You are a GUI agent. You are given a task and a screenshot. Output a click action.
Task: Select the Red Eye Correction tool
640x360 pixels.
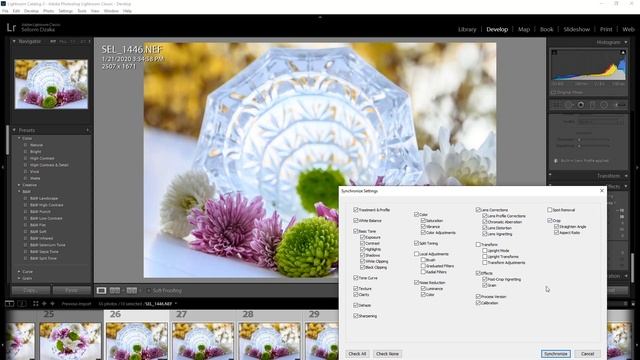click(x=580, y=105)
